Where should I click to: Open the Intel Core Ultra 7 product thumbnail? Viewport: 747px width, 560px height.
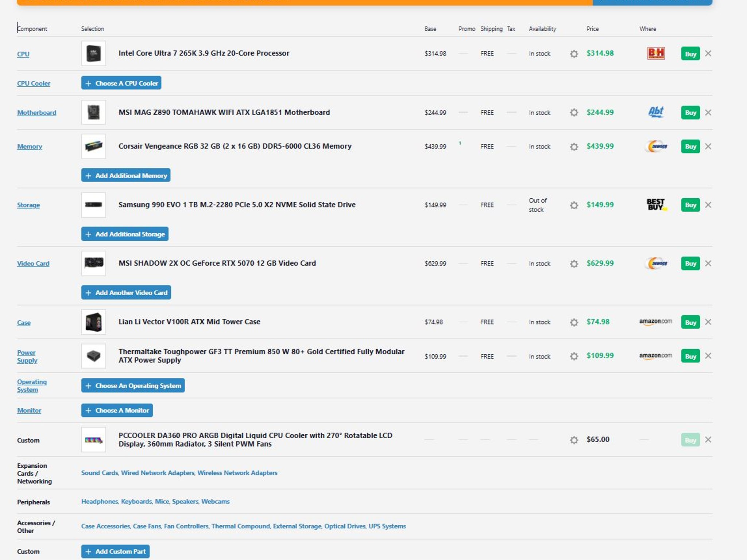pyautogui.click(x=94, y=54)
